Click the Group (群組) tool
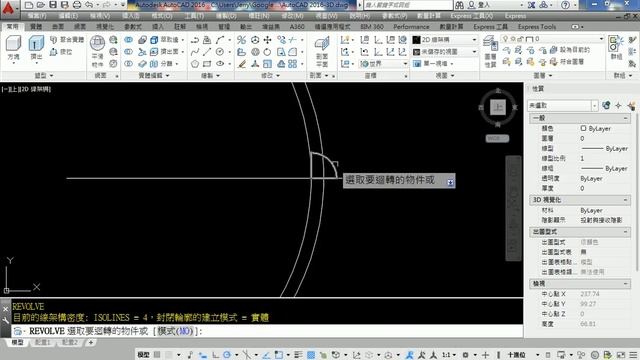640x360 pixels. 616,47
